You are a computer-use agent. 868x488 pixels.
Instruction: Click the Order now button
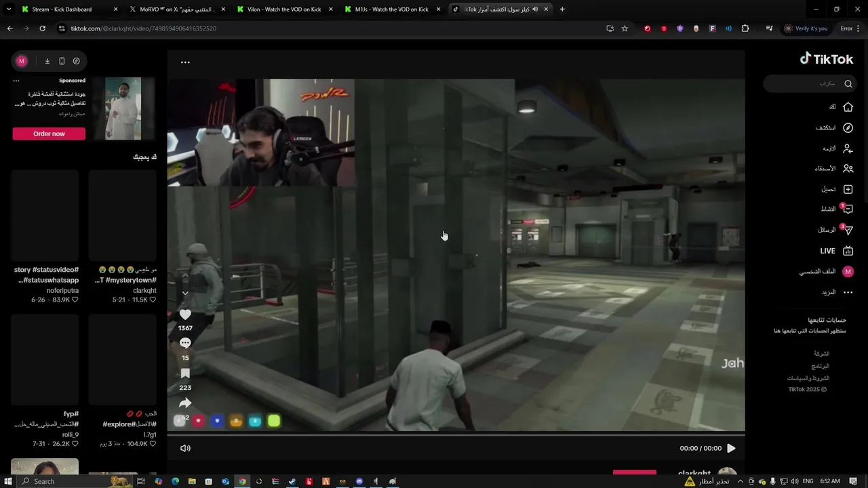click(49, 134)
